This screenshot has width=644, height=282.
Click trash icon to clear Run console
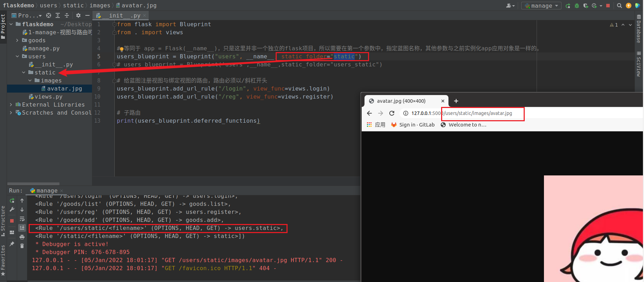tap(22, 246)
